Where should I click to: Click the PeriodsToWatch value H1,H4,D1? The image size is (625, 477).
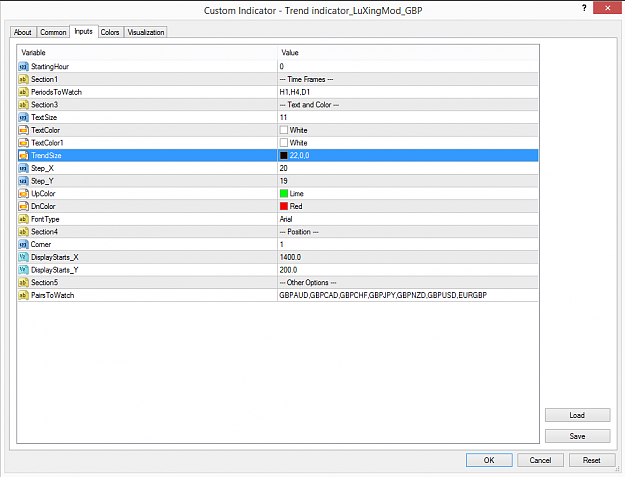point(295,92)
